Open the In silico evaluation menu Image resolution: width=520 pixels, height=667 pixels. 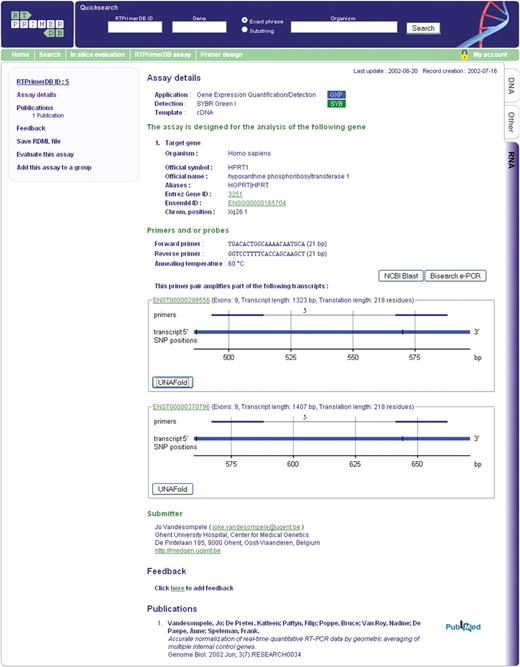point(98,54)
